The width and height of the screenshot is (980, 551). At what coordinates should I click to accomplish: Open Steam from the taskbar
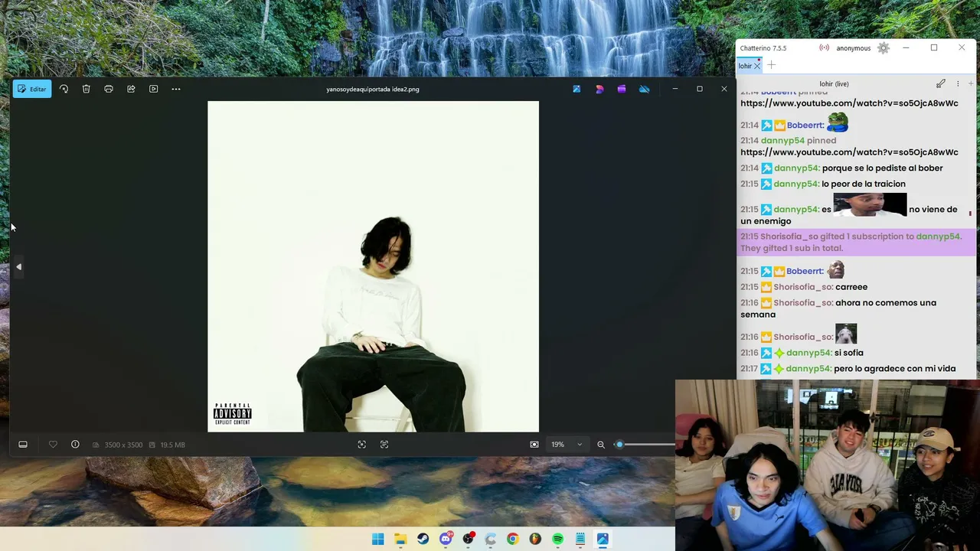423,540
